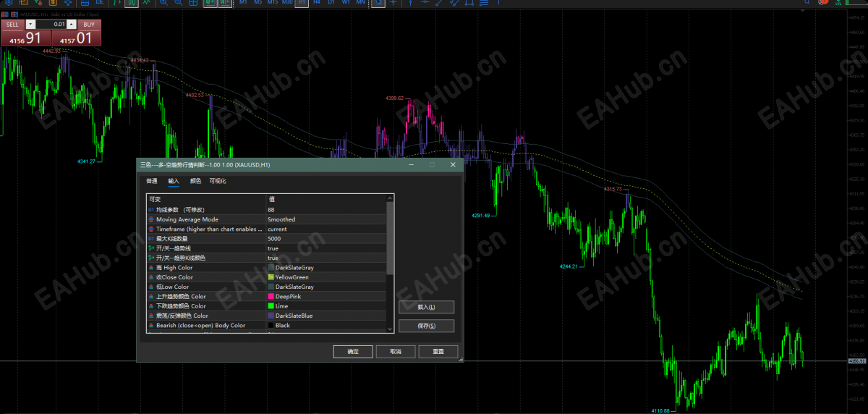This screenshot has width=868, height=414.
Task: Open the IDE editor button
Action: point(99,3)
